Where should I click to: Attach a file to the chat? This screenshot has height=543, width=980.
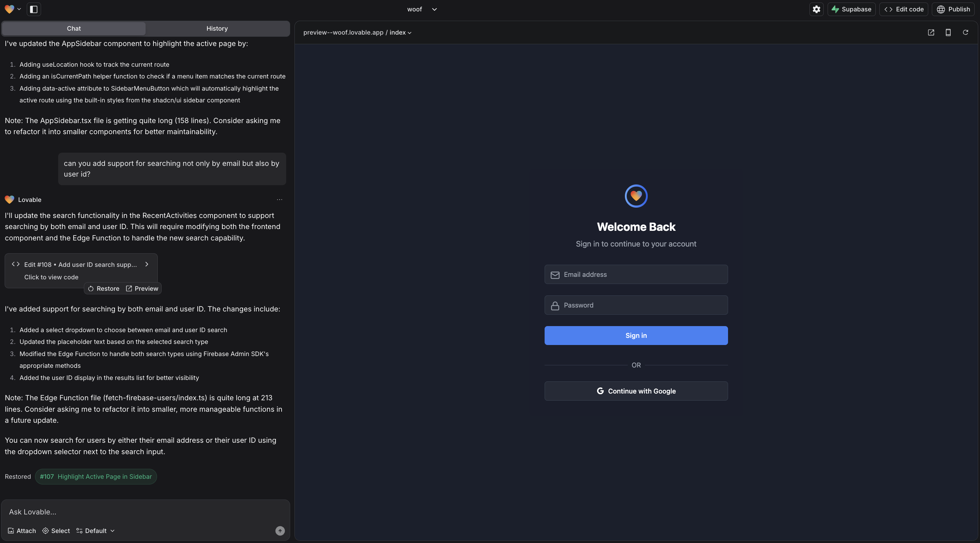click(21, 531)
